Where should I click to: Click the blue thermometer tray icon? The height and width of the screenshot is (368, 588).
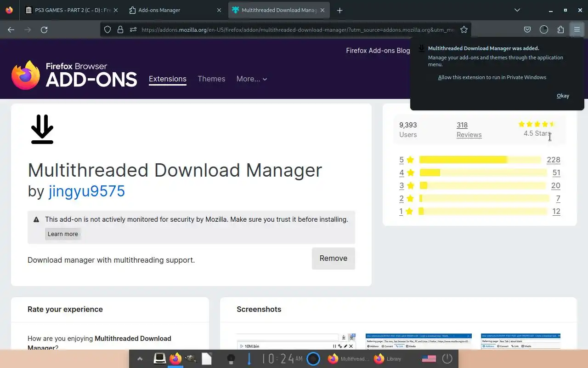249,359
